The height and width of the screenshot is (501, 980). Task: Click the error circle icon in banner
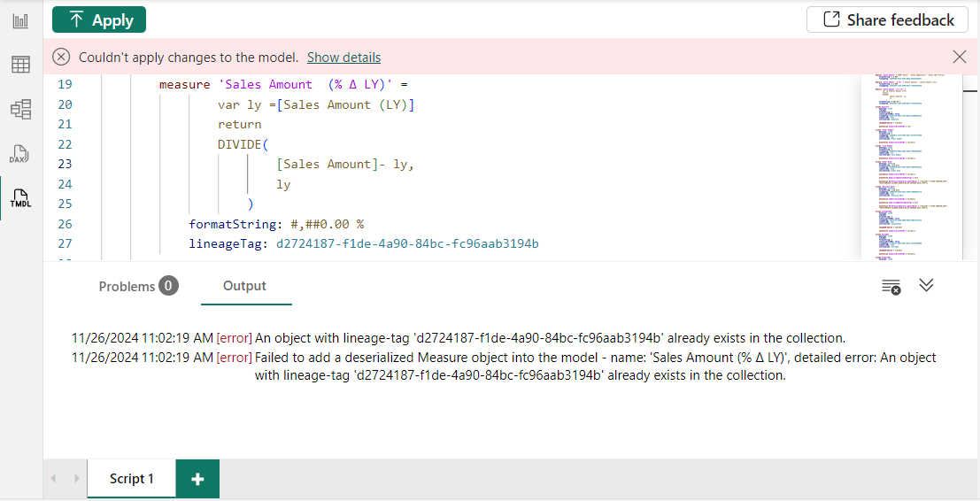[60, 57]
